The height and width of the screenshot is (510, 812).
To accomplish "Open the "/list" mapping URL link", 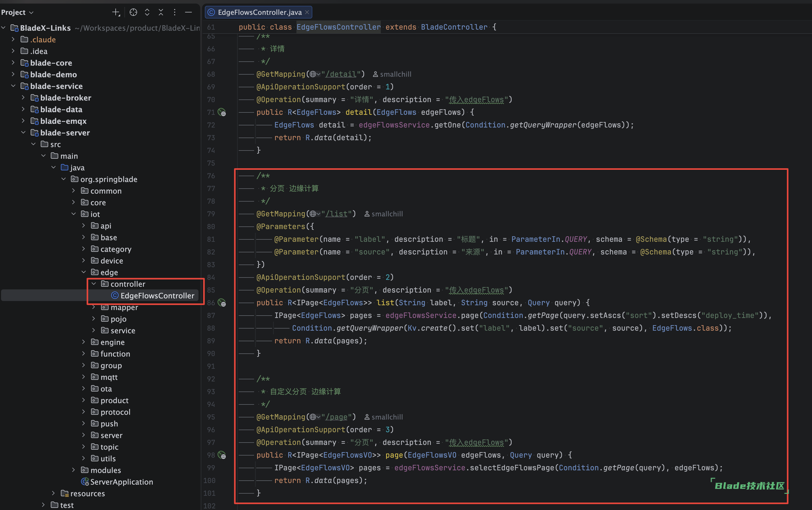I will click(x=336, y=214).
